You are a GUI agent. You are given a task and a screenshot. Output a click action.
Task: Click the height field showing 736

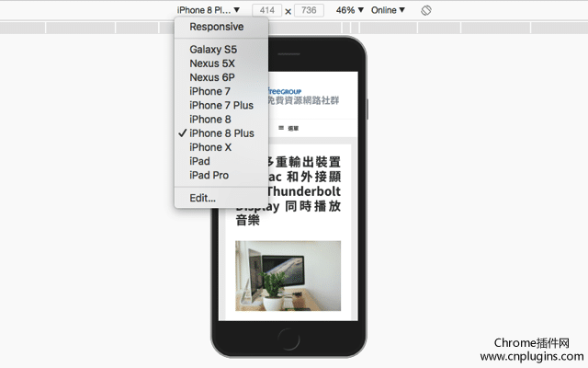[309, 10]
